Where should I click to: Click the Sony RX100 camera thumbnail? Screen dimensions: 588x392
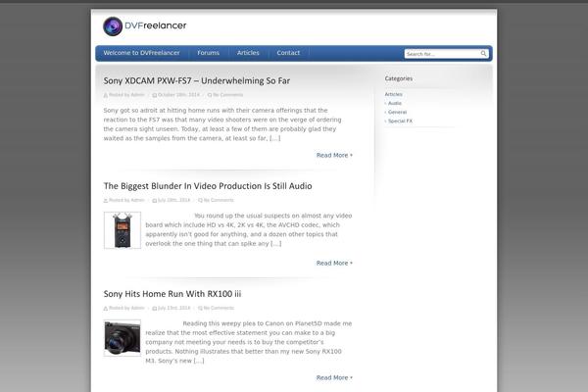point(122,338)
